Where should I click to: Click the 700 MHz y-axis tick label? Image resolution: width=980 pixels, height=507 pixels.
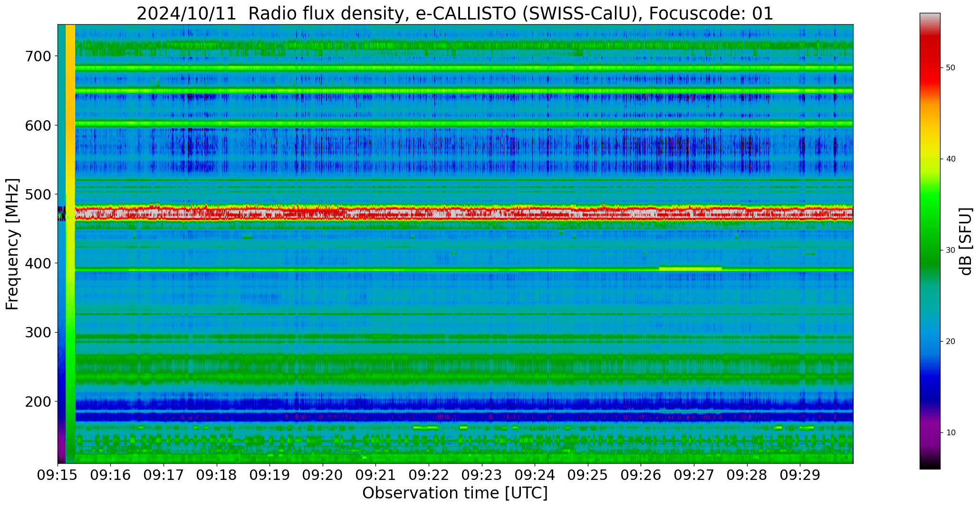[38, 56]
